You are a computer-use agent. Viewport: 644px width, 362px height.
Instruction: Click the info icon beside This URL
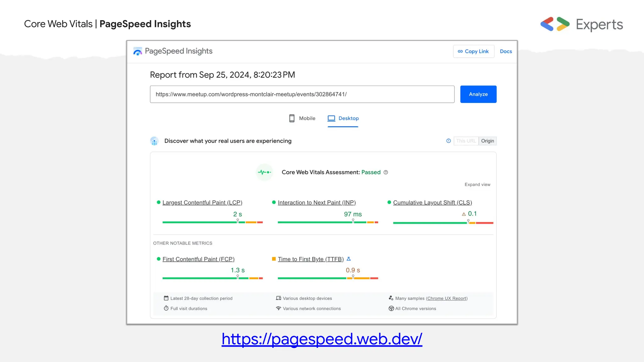click(448, 141)
